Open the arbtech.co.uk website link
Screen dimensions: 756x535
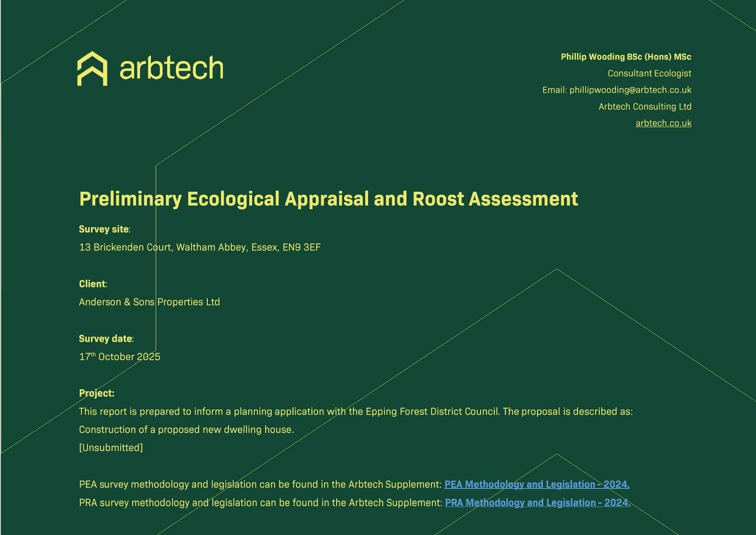(663, 123)
